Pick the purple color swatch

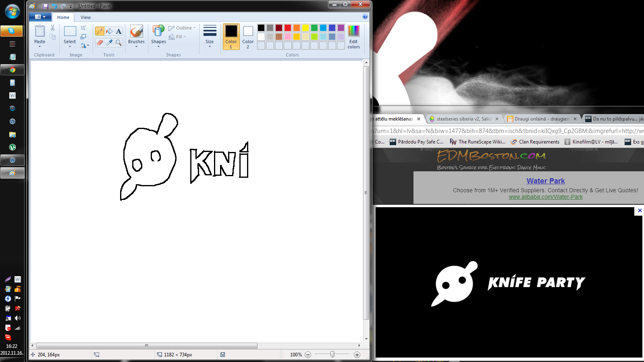[341, 28]
